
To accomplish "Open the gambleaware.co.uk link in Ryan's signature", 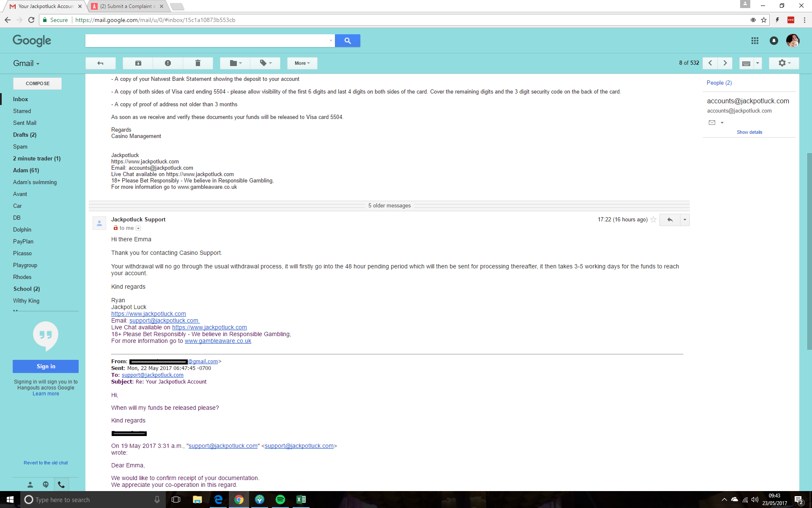I will coord(218,341).
